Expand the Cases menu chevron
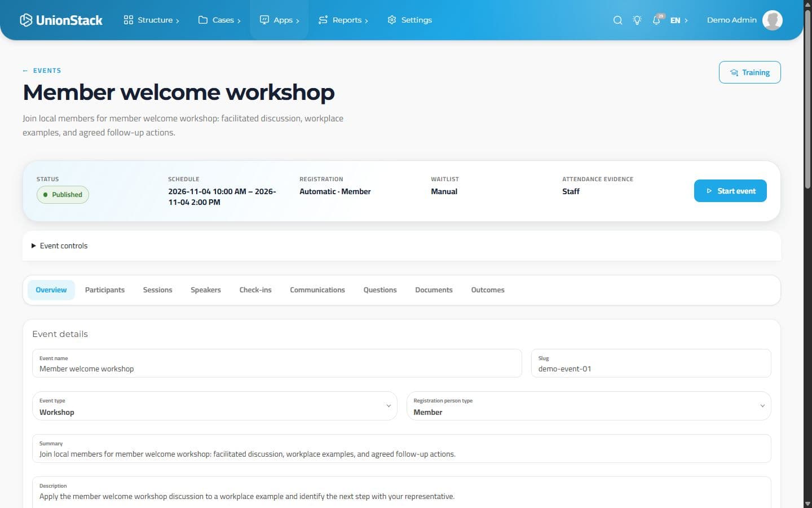This screenshot has height=508, width=812. (239, 20)
